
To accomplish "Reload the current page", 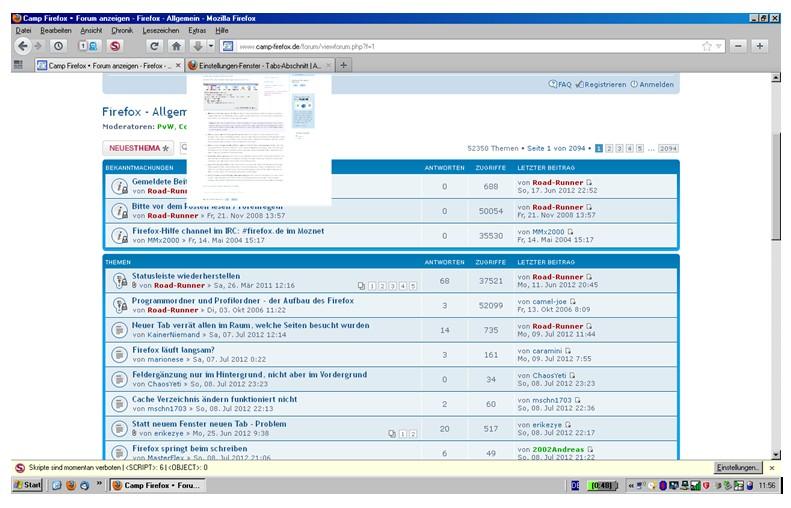I will point(154,46).
